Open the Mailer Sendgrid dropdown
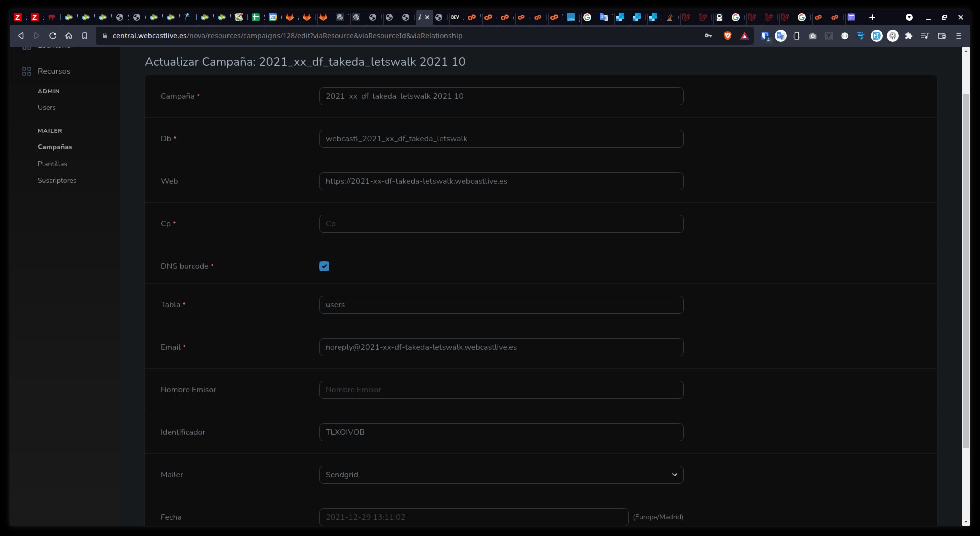 (501, 475)
